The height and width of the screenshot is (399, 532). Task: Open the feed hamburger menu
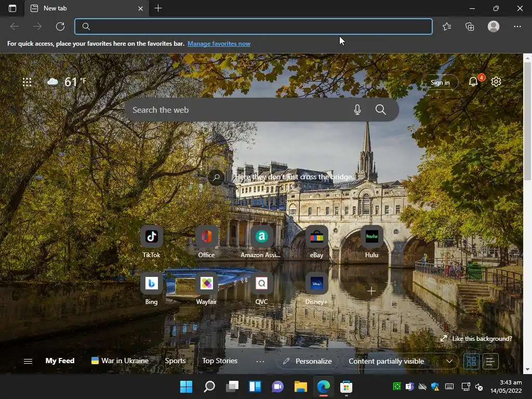(x=28, y=361)
